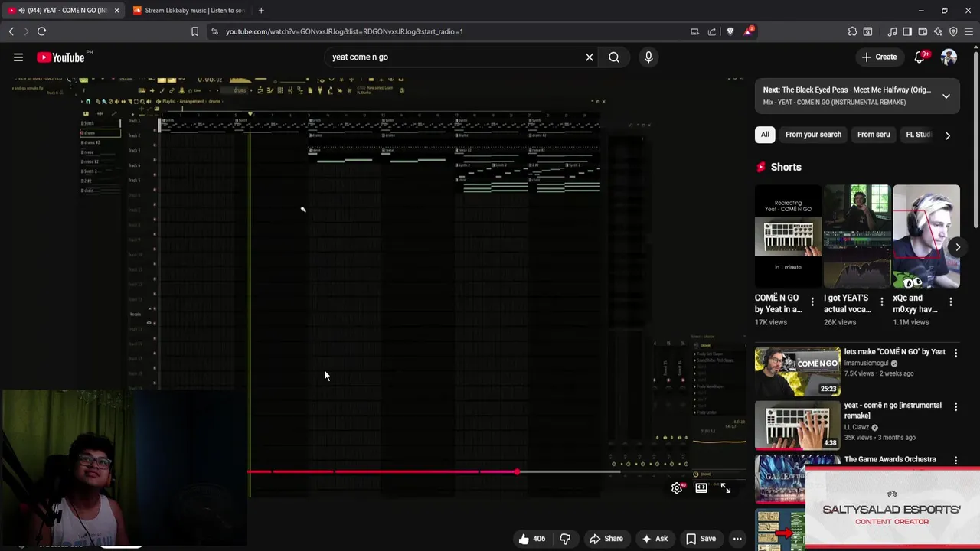Dislike the video
Image resolution: width=980 pixels, height=551 pixels.
pos(565,539)
